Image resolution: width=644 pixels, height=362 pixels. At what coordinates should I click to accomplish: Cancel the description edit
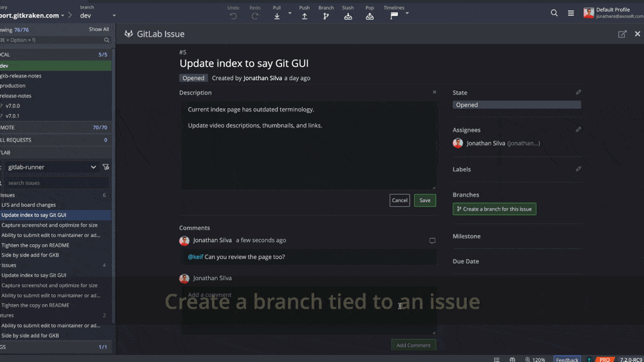tap(400, 200)
